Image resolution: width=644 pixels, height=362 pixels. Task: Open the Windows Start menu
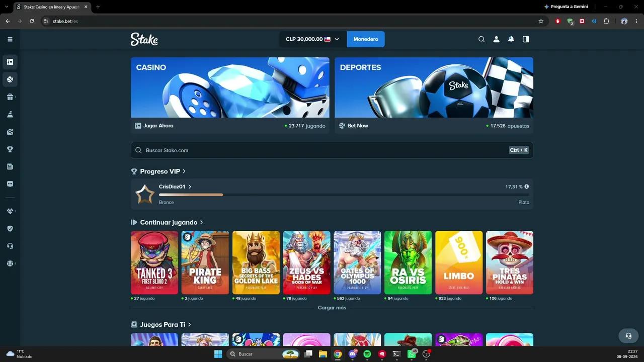pyautogui.click(x=218, y=354)
